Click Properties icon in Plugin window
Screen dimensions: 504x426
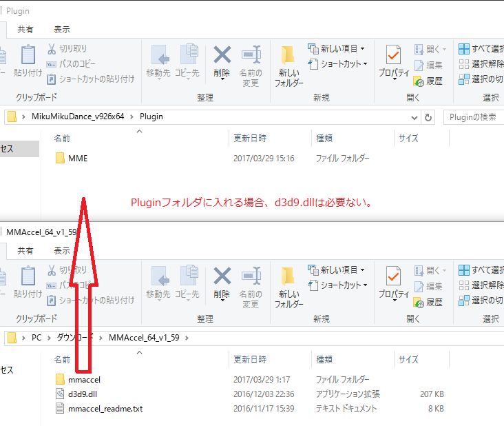pos(393,54)
